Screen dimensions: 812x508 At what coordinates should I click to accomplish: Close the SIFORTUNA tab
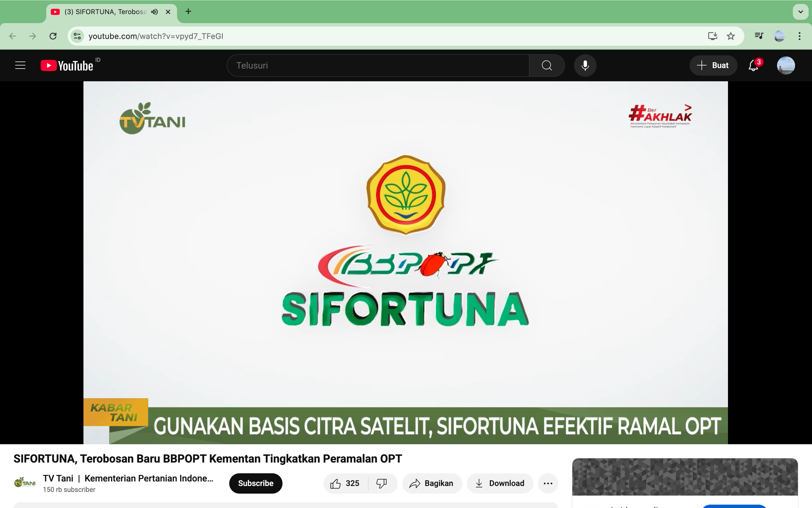[x=168, y=12]
